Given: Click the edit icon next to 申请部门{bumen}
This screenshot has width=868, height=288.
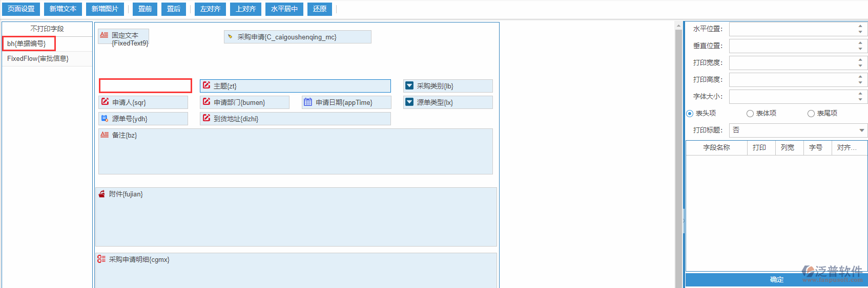Looking at the screenshot, I should click(x=206, y=102).
